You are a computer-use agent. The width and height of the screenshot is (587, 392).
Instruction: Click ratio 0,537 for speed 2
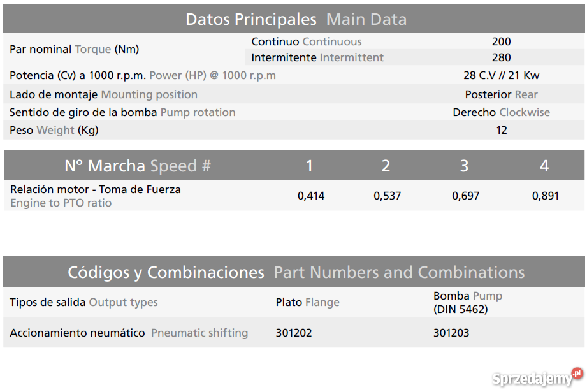[387, 196]
